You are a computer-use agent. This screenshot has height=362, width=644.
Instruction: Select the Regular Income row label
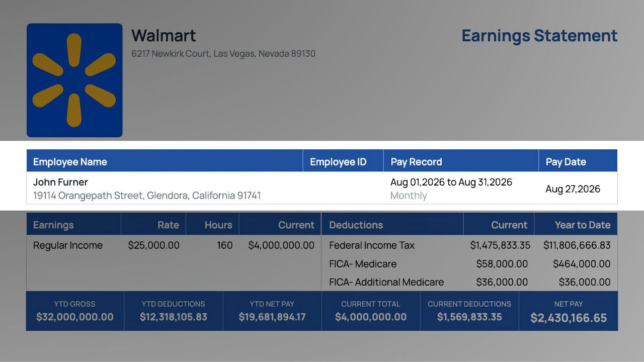(x=68, y=245)
